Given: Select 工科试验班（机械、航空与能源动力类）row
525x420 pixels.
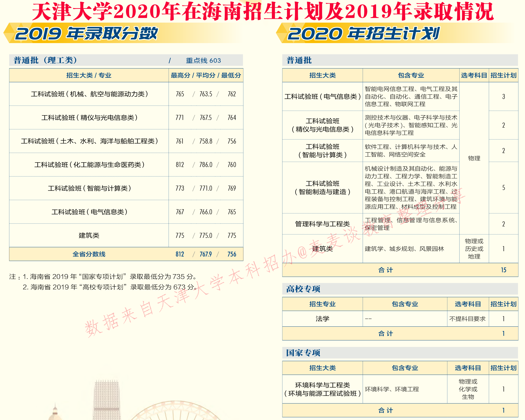Looking at the screenshot, I should (x=90, y=94).
